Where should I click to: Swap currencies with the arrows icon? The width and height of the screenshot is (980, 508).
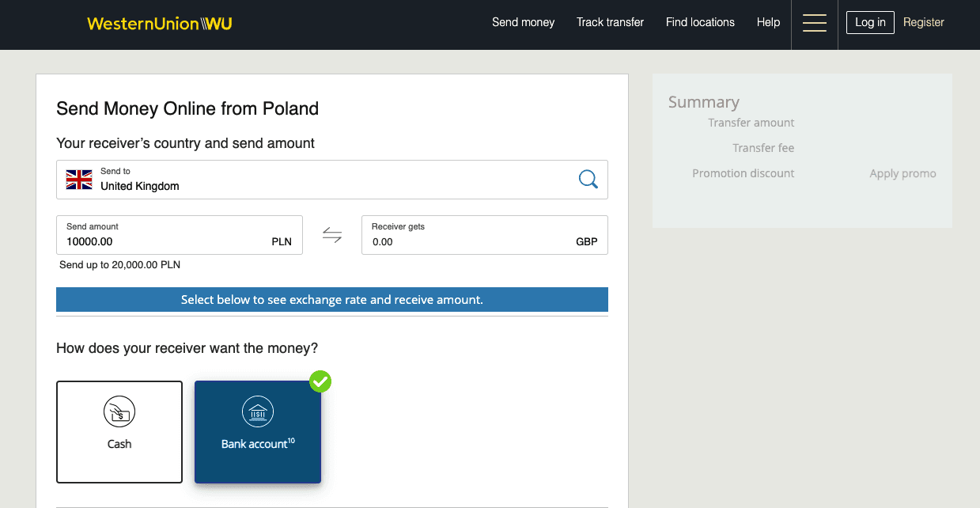pyautogui.click(x=332, y=235)
